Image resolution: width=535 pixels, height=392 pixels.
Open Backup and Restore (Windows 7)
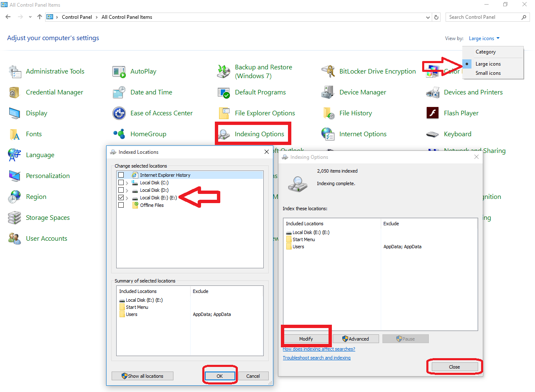(262, 71)
